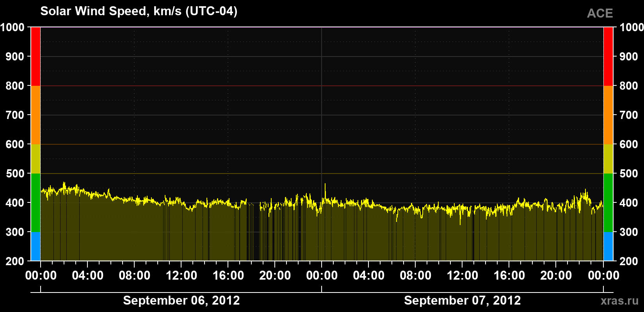Select the blue 200–300 band on the right scale
Viewport: 644px width, 312px height.
608,246
